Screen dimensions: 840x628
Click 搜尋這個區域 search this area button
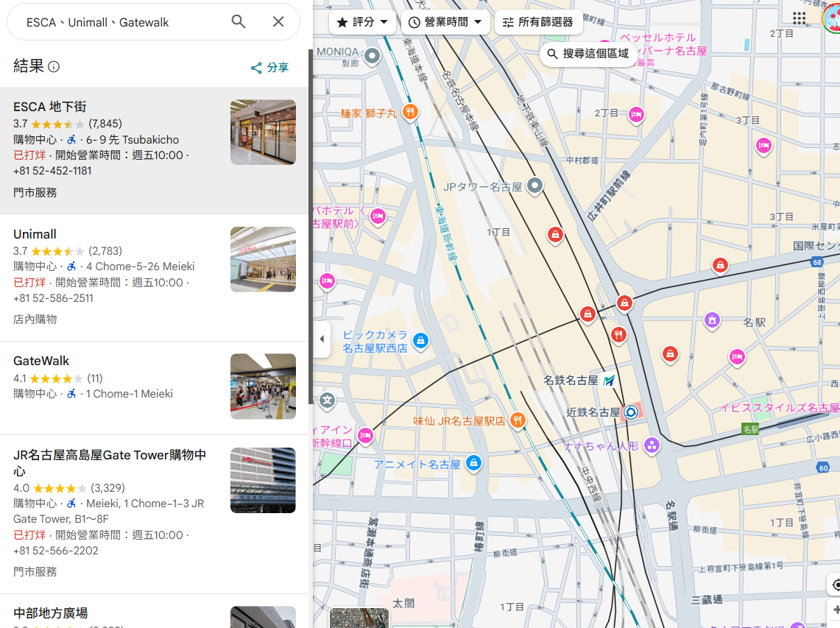[x=588, y=54]
